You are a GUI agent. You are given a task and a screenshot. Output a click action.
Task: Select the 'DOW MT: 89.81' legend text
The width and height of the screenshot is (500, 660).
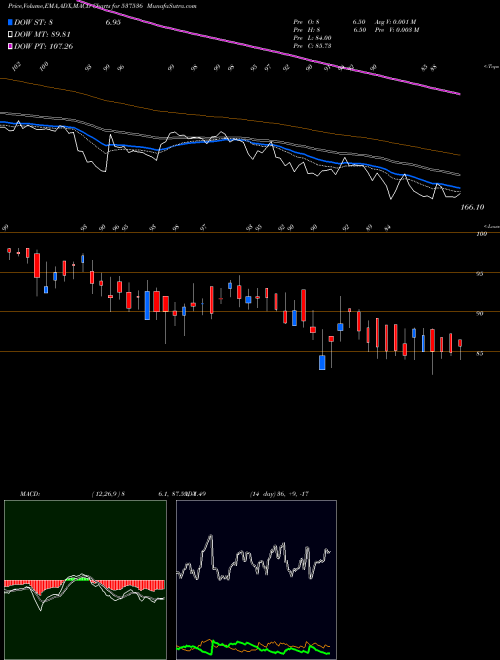click(x=42, y=35)
